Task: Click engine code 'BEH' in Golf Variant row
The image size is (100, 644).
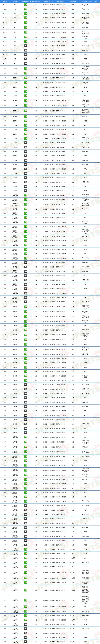Action: click(x=85, y=437)
